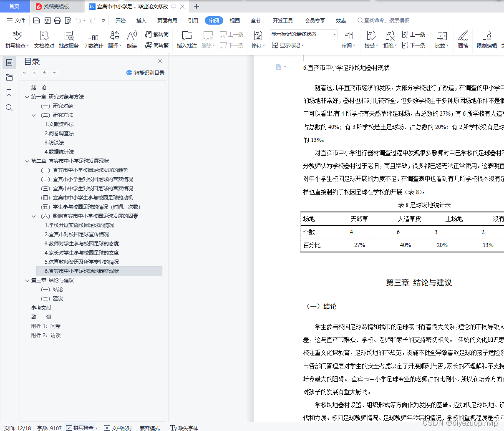Go to previous revision 上一条 beside 拒绝
The width and height of the screenshot is (504, 431).
click(x=414, y=35)
